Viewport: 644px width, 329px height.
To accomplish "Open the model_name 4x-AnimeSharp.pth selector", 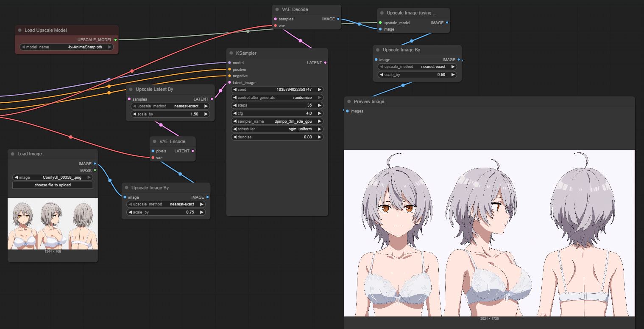I will click(67, 47).
